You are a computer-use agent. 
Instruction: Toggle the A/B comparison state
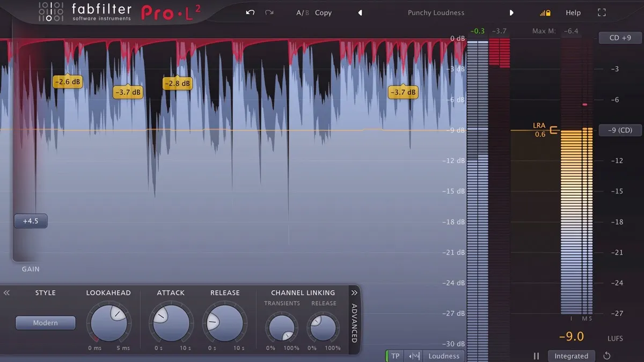303,12
